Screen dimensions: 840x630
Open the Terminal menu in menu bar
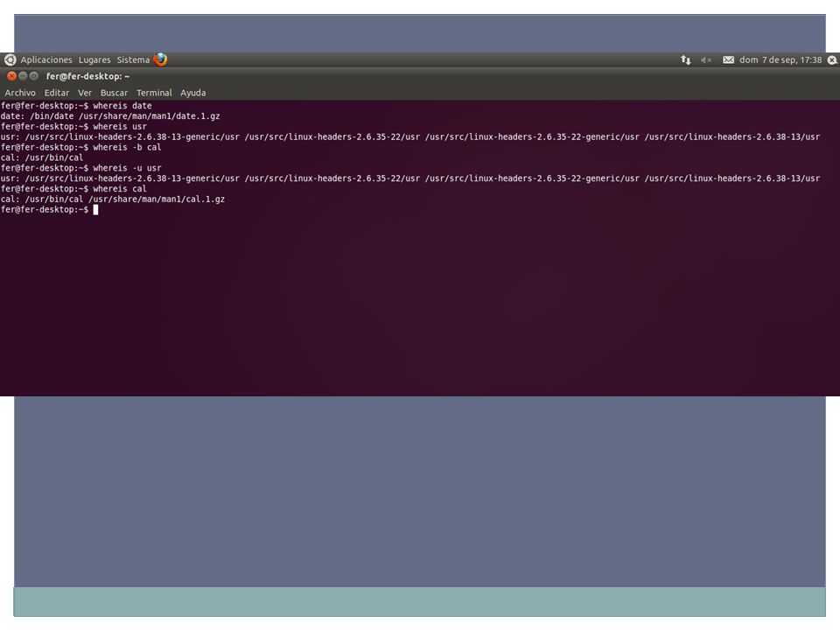tap(154, 93)
